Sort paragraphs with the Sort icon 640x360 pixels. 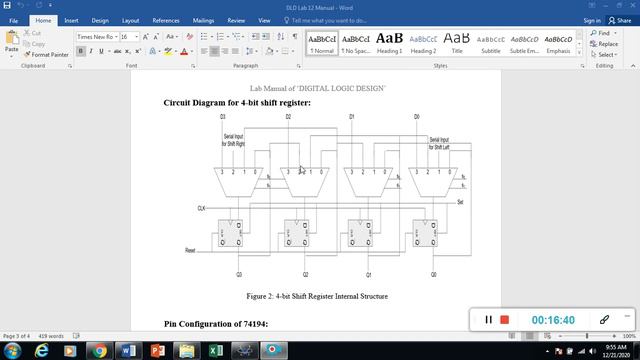(281, 37)
